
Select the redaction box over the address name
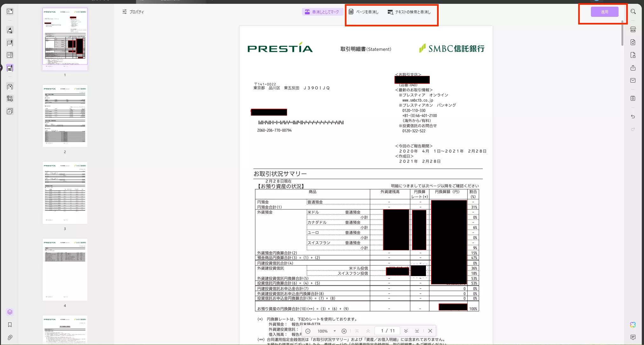pos(269,112)
